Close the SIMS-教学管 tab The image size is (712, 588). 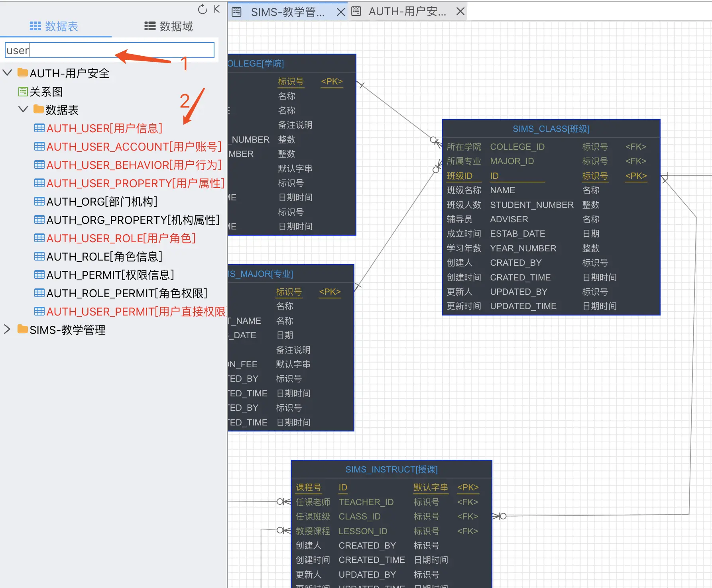(341, 12)
